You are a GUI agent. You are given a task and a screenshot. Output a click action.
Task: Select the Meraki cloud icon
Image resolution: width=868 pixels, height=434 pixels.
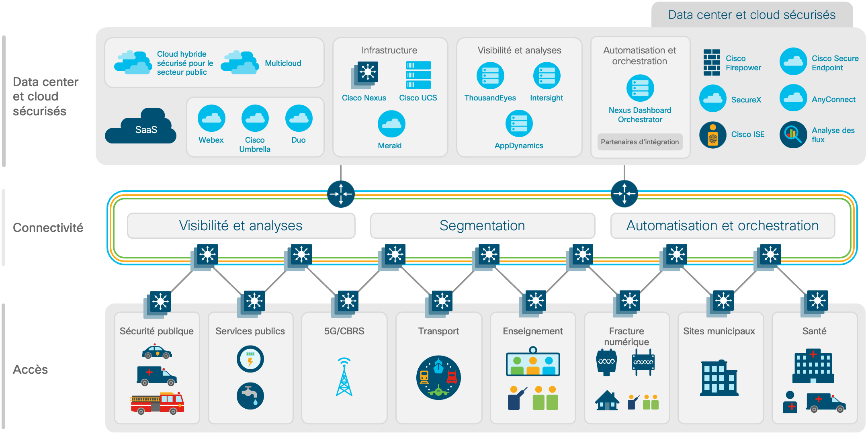click(x=391, y=124)
